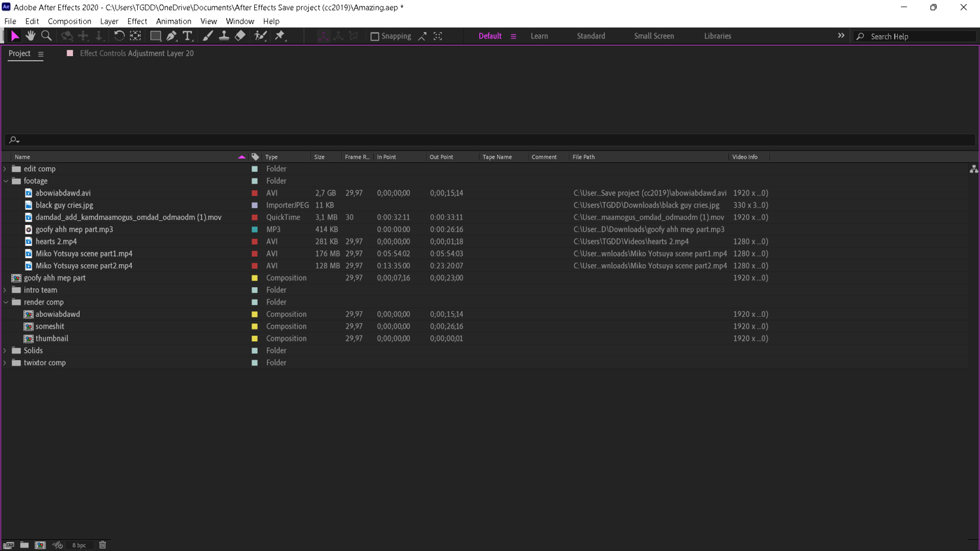Click label color swatch for abowiabdawd.avi
Image resolution: width=980 pixels, height=551 pixels.
(255, 193)
